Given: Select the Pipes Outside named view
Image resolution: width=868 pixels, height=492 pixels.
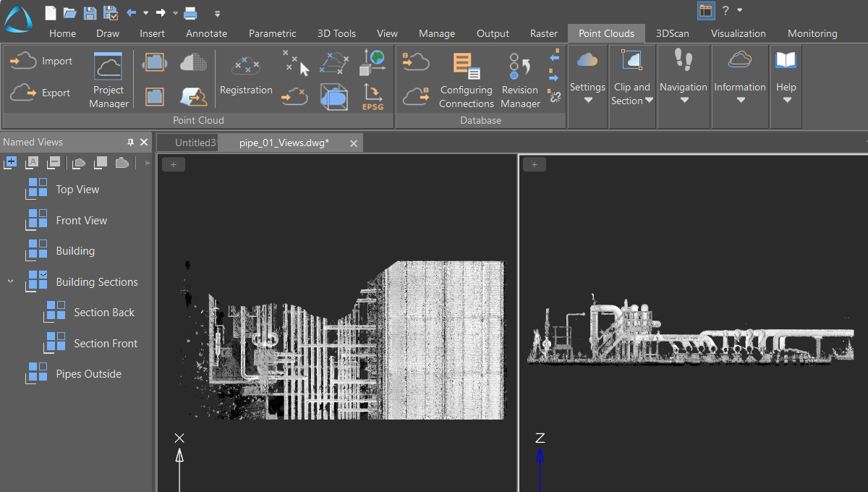Looking at the screenshot, I should tap(88, 374).
